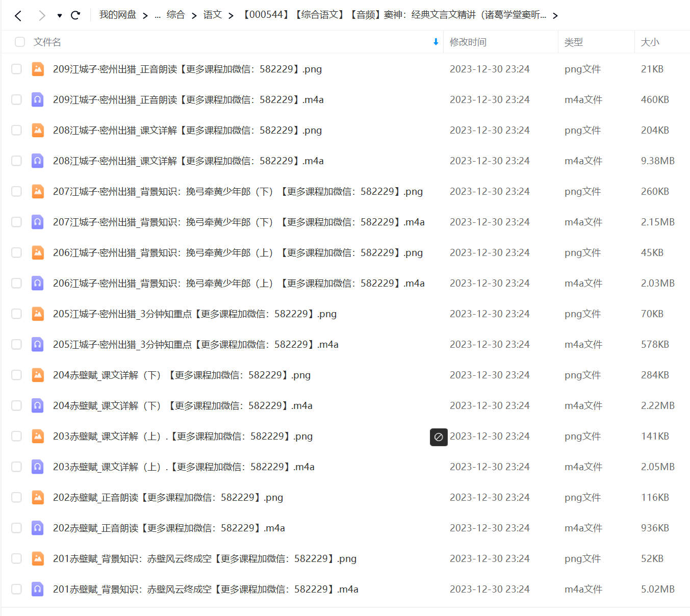The height and width of the screenshot is (616, 690).
Task: Click image icon of 202赤壁赋 正音朗读 .png
Action: click(38, 497)
